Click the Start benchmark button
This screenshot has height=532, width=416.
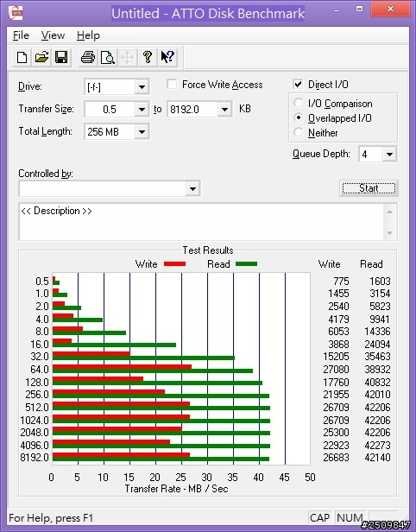pyautogui.click(x=369, y=188)
